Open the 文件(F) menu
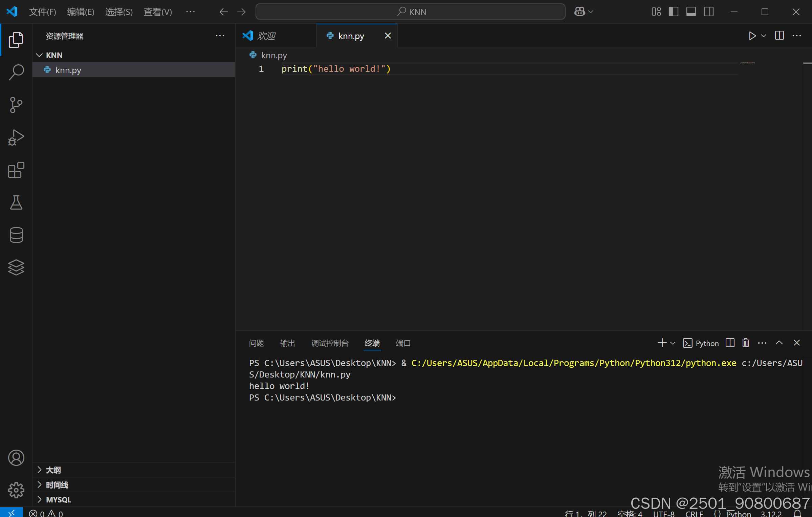This screenshot has height=517, width=812. [x=42, y=12]
